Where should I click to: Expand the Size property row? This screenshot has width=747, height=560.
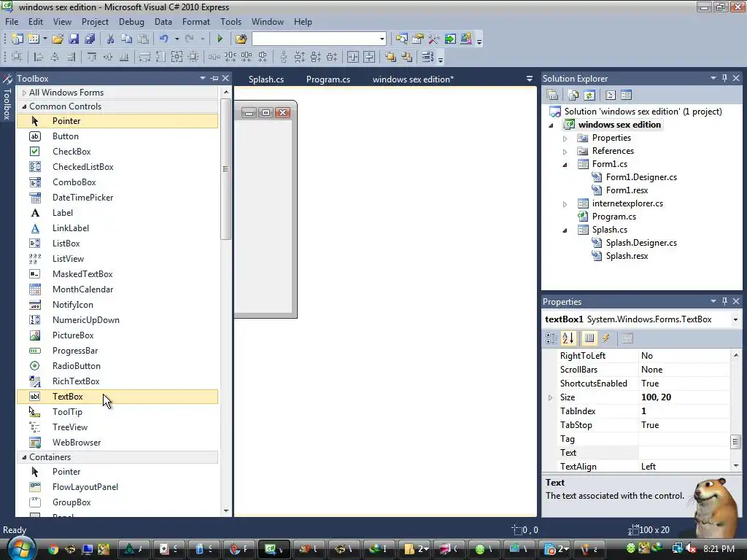click(x=550, y=397)
